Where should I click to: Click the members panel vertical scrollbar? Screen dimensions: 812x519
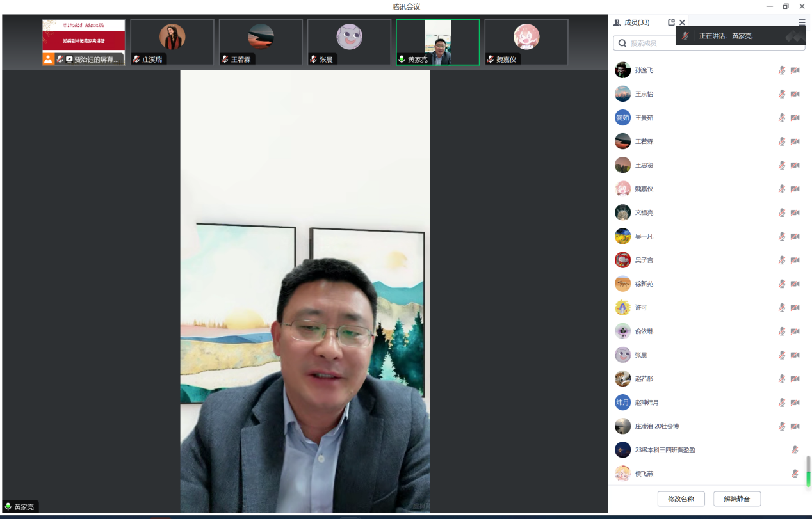pyautogui.click(x=808, y=470)
